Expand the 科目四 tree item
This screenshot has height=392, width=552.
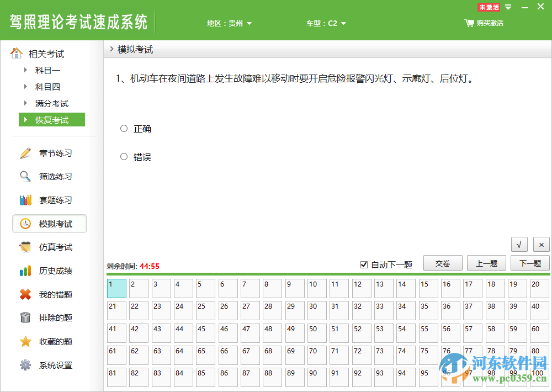[x=25, y=87]
